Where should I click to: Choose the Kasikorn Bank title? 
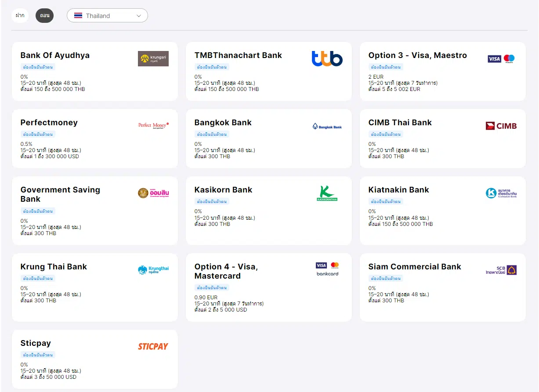(224, 190)
